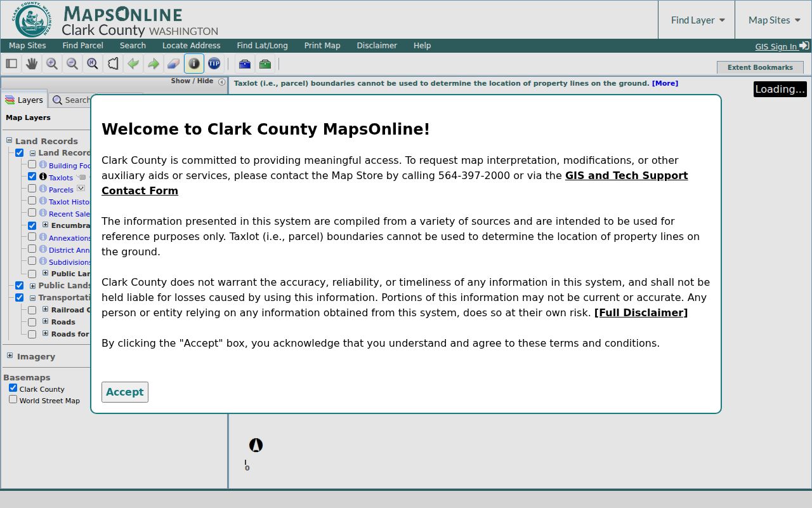This screenshot has height=508, width=812.
Task: Open the Parcels layer dropdown arrow
Action: (x=81, y=189)
